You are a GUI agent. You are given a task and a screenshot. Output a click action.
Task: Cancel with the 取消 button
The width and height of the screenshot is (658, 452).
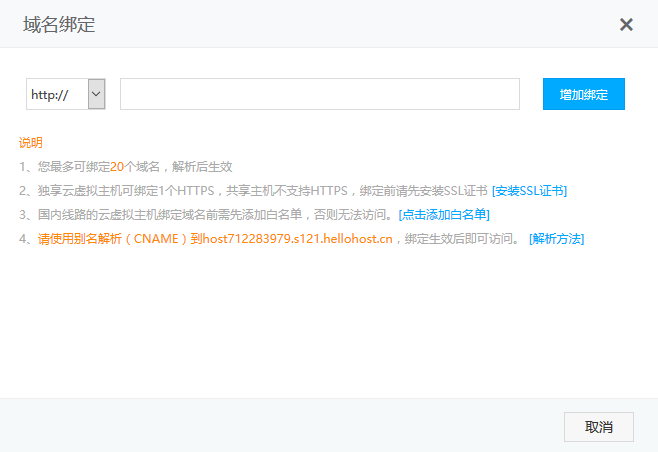599,427
